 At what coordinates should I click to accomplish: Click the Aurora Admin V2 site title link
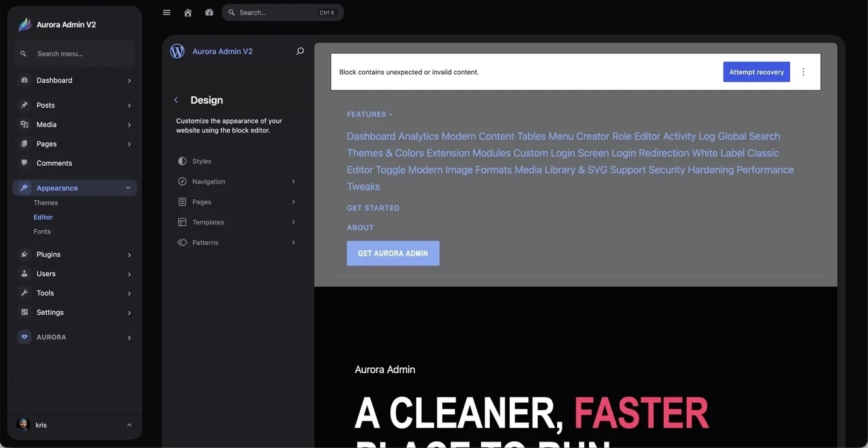[222, 51]
